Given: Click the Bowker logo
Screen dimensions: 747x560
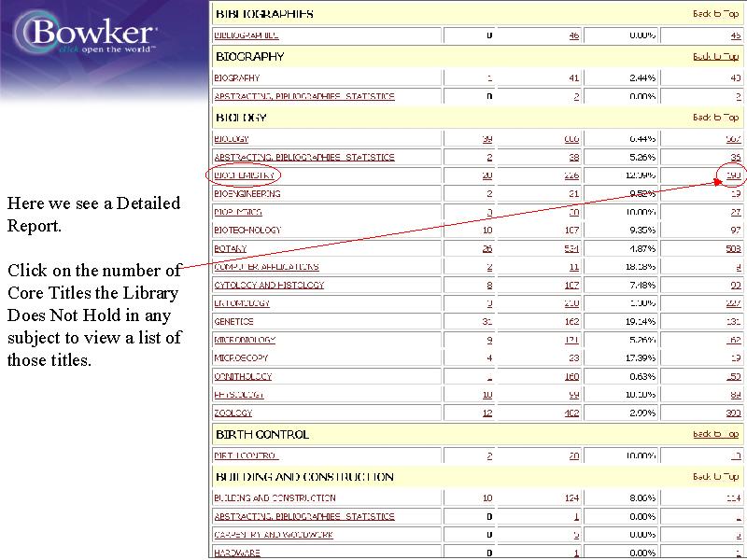Looking at the screenshot, I should pyautogui.click(x=85, y=34).
